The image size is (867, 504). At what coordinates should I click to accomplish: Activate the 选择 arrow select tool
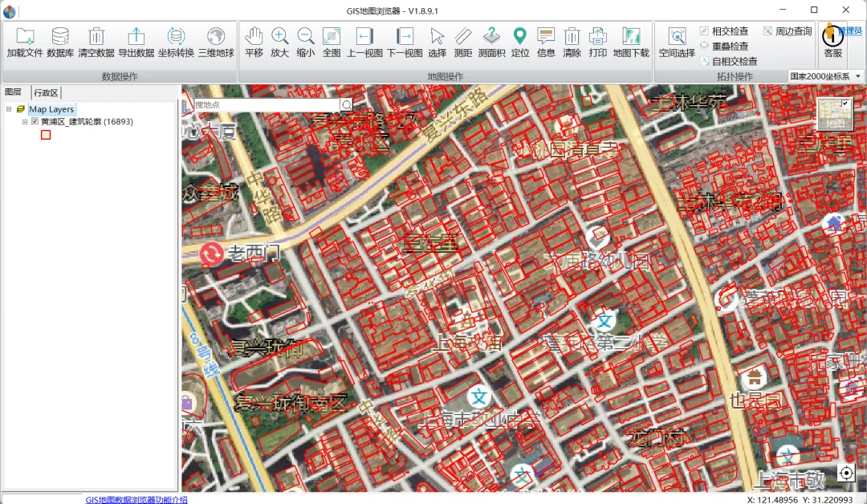coord(437,36)
